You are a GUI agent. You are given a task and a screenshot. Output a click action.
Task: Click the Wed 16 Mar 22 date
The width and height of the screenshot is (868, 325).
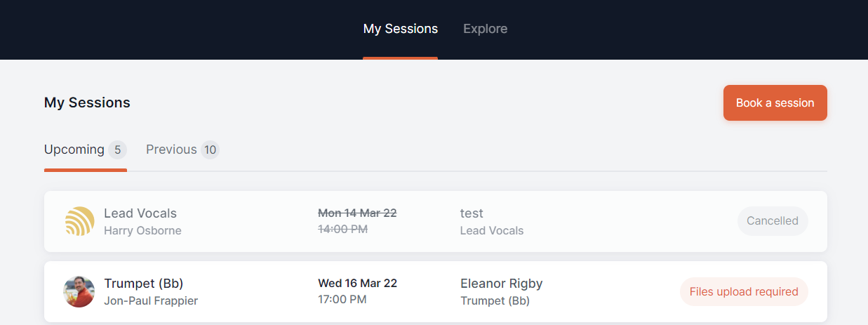pos(358,284)
